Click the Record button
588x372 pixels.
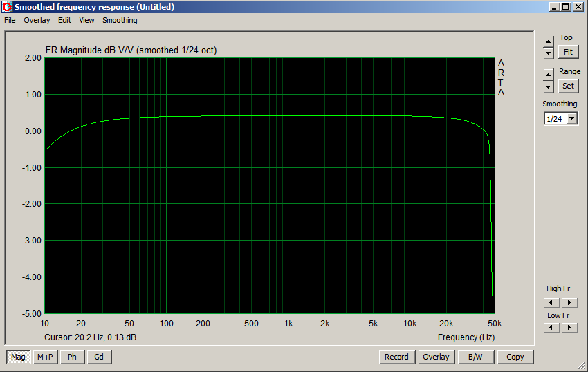pyautogui.click(x=397, y=357)
